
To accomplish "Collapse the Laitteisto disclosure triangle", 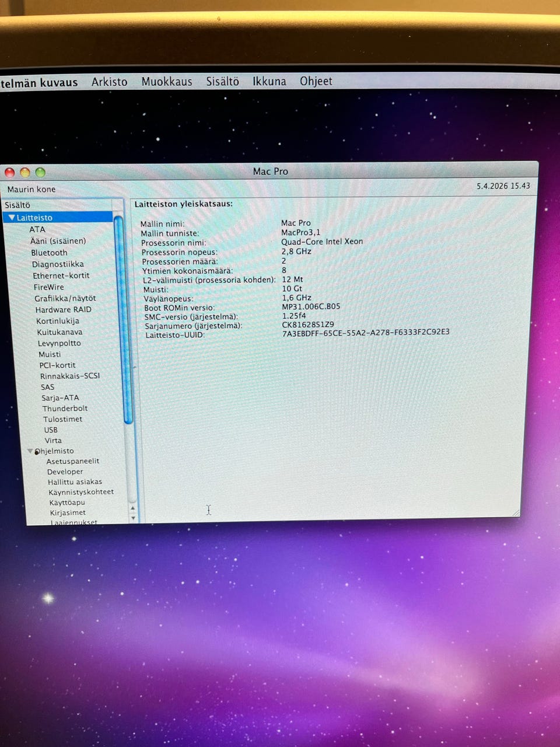I will [12, 218].
